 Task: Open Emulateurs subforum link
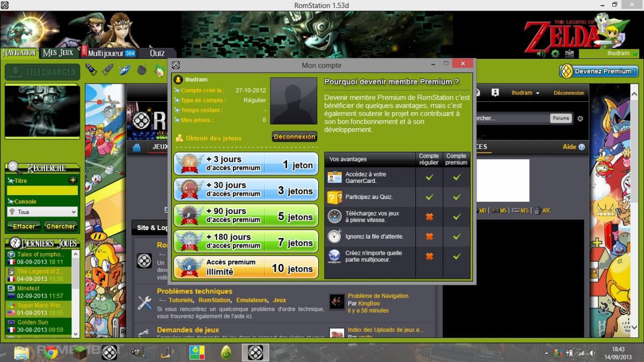(x=252, y=300)
